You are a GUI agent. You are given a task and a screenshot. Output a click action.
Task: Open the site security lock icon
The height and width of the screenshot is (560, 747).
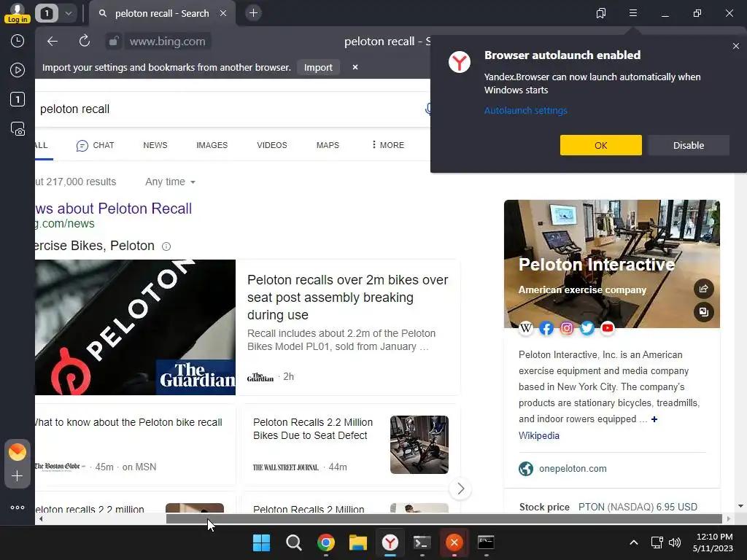(113, 42)
